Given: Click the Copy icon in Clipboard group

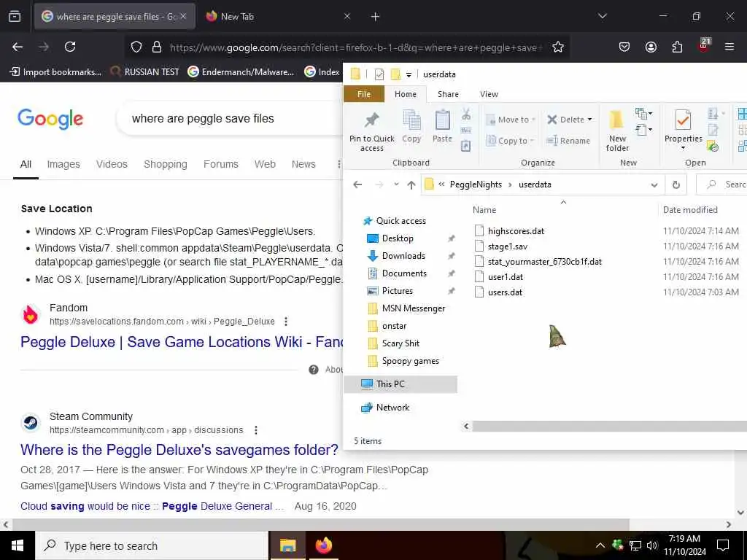Looking at the screenshot, I should pyautogui.click(x=411, y=120).
